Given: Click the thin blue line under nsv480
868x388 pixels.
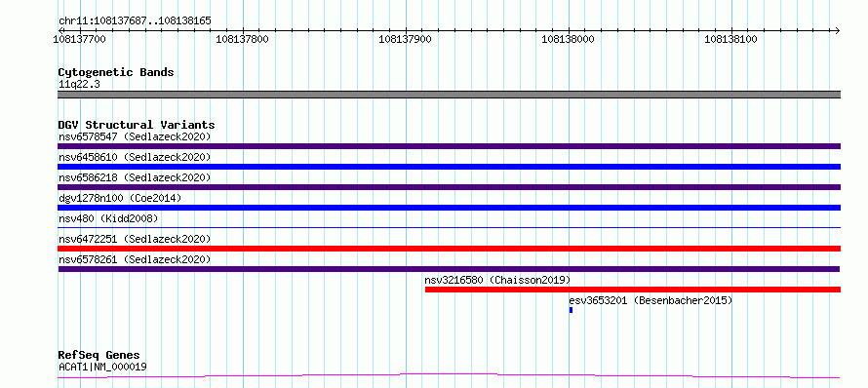Looking at the screenshot, I should click(x=449, y=227).
